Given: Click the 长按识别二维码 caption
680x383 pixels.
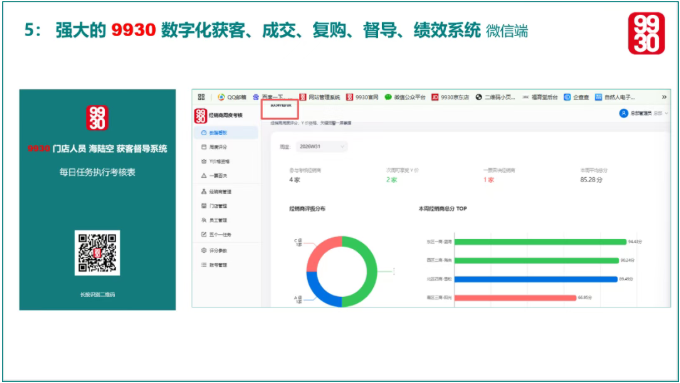Looking at the screenshot, I should (x=97, y=295).
